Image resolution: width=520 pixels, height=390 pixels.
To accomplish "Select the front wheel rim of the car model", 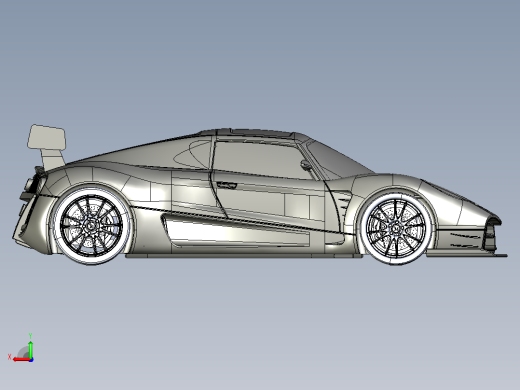I will (x=395, y=229).
